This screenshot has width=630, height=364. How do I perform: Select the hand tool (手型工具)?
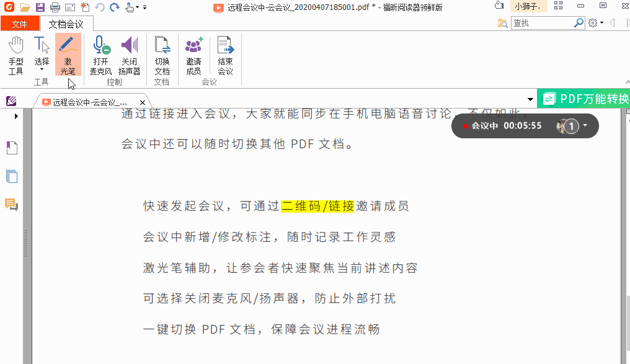16,55
